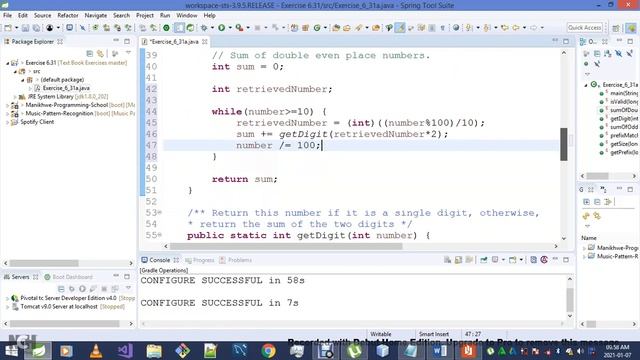Open the Project menu
The height and width of the screenshot is (360, 640).
pos(145,16)
